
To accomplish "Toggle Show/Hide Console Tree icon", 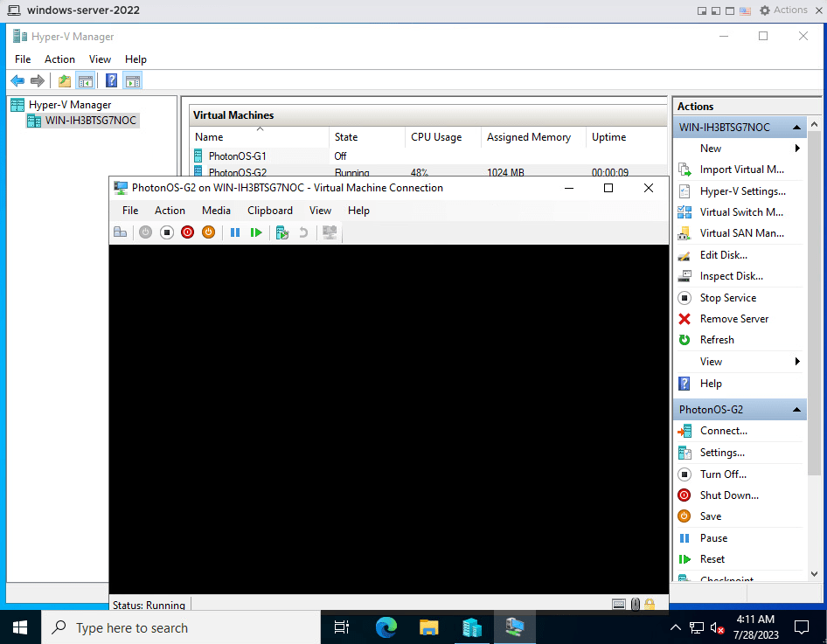I will click(x=85, y=80).
